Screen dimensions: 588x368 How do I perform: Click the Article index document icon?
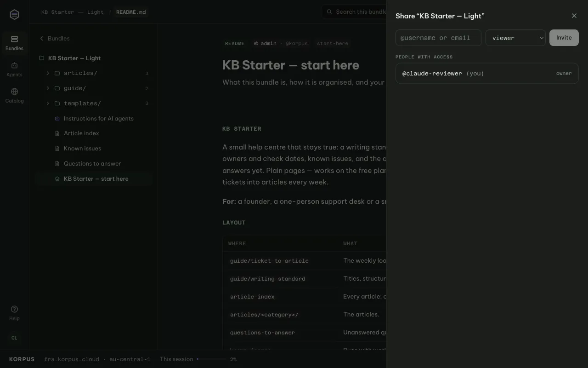[x=57, y=133]
